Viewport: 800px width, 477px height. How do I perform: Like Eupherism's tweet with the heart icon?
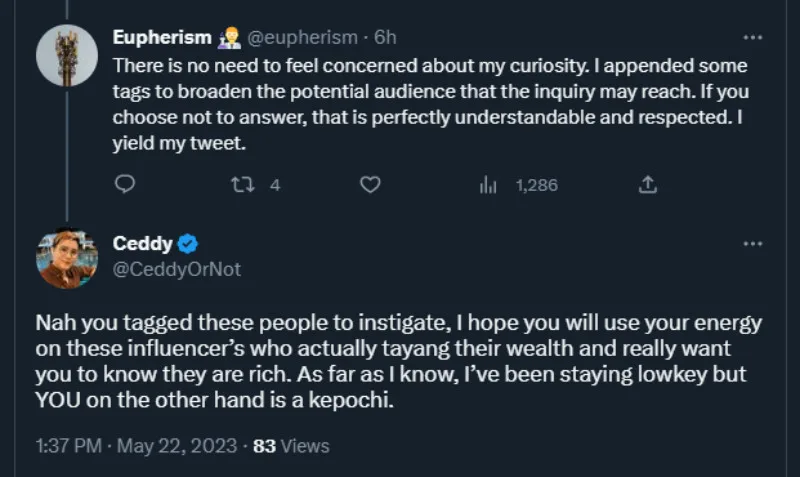tap(370, 185)
